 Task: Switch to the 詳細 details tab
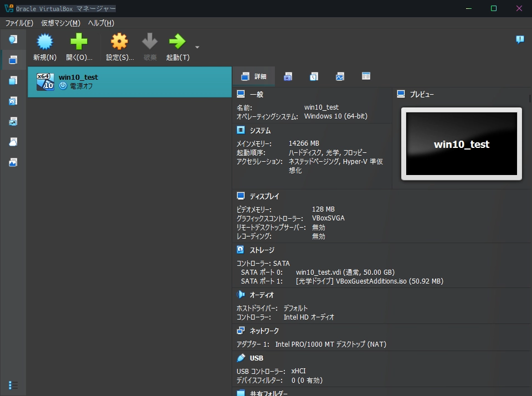[254, 76]
